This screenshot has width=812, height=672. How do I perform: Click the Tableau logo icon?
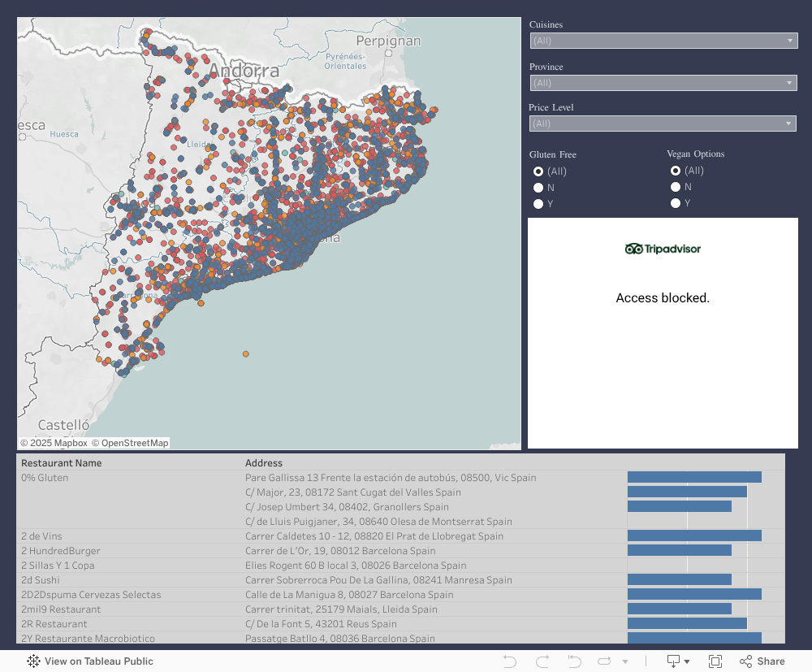pyautogui.click(x=34, y=661)
